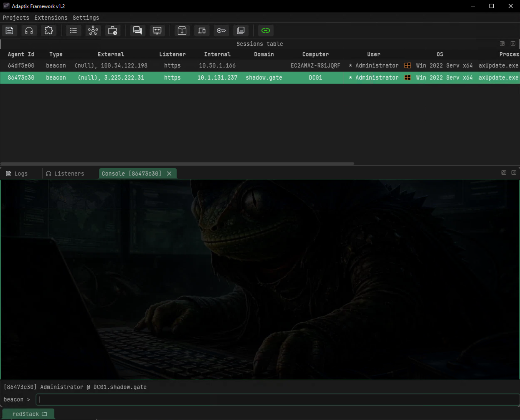Open the tasks manager briefcase icon
Viewport: 520px width, 420px height.
click(113, 30)
